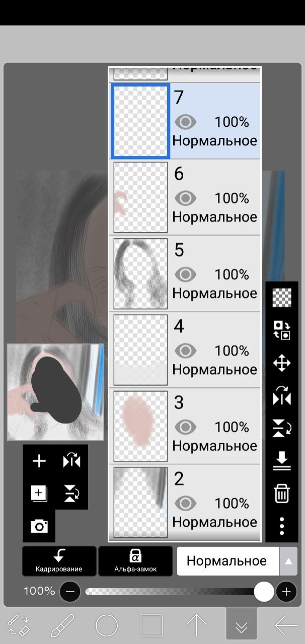Select layer 2 in the layer list

click(x=185, y=503)
